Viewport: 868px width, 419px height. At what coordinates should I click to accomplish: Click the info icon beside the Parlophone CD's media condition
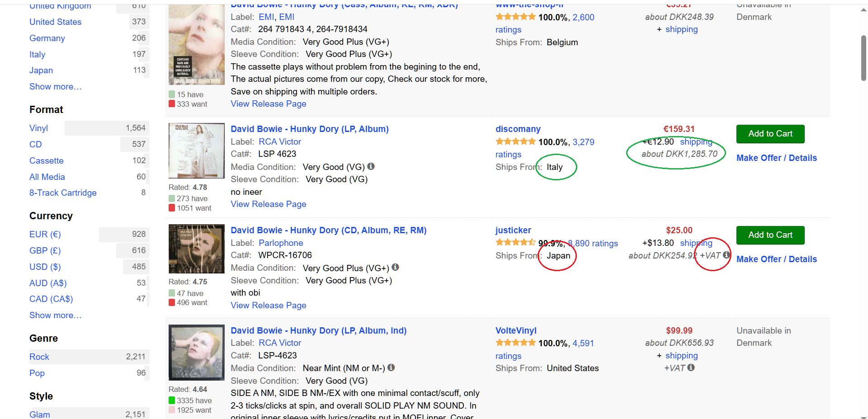tap(395, 267)
